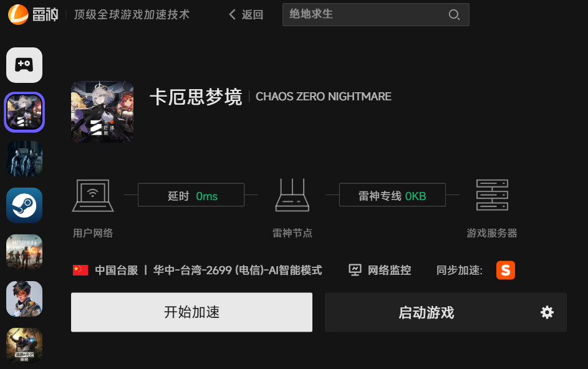This screenshot has height=369, width=588.
Task: Click the 绝地求生 search input field
Action: 376,14
